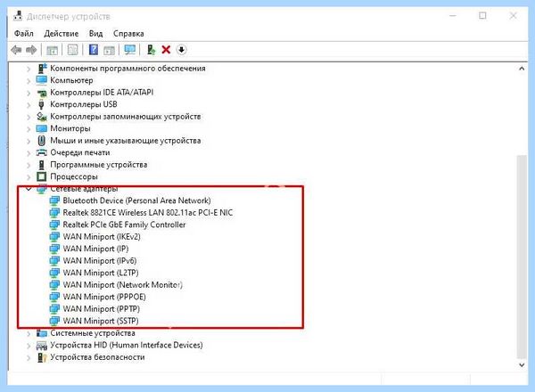535x392 pixels.
Task: Select WAN Miniport (PPTP)
Action: pyautogui.click(x=102, y=309)
